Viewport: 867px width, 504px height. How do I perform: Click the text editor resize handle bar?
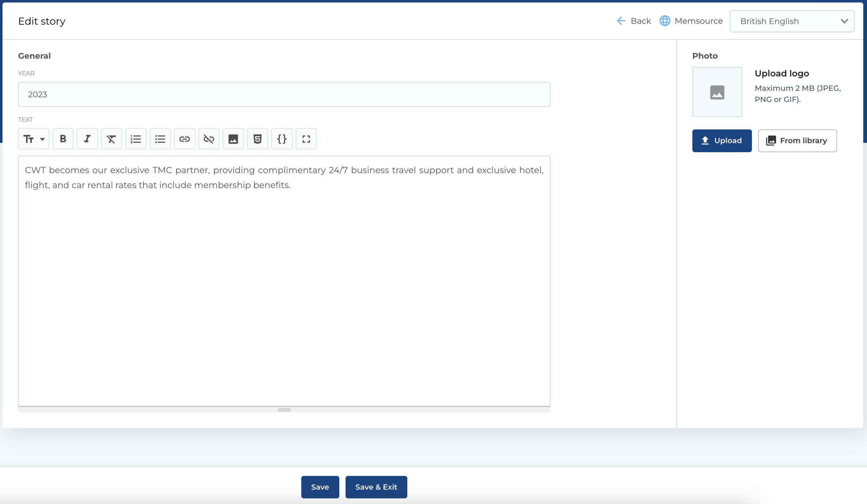[x=284, y=410]
